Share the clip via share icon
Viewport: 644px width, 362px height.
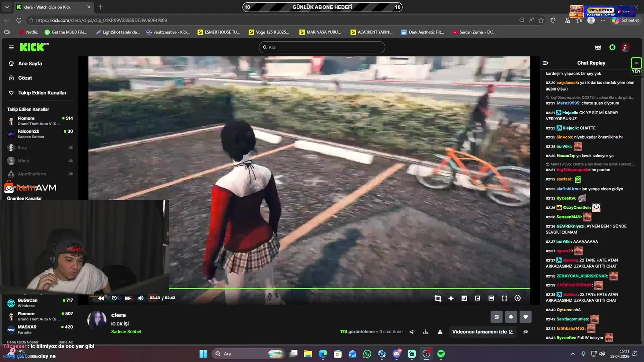[411, 332]
